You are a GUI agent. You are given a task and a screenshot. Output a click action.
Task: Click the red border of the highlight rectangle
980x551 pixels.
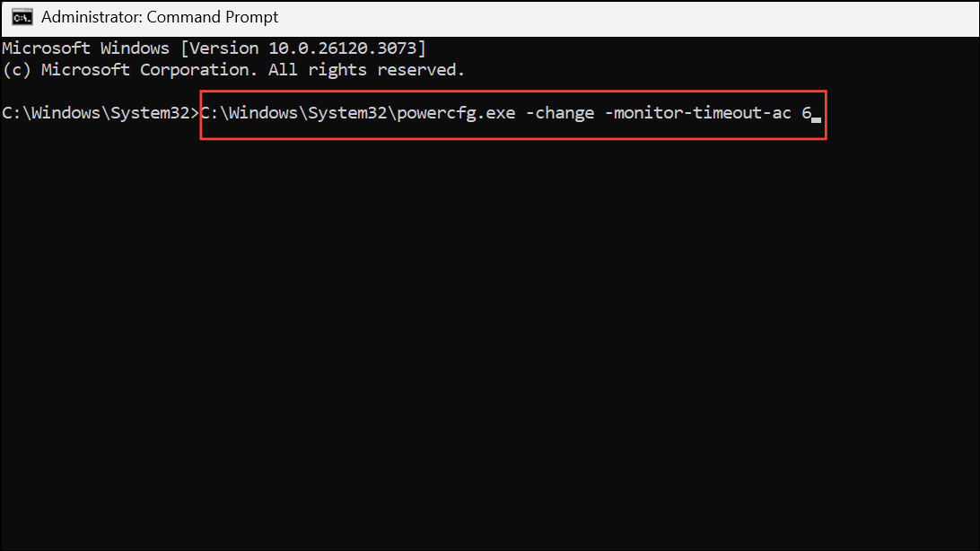tap(512, 93)
